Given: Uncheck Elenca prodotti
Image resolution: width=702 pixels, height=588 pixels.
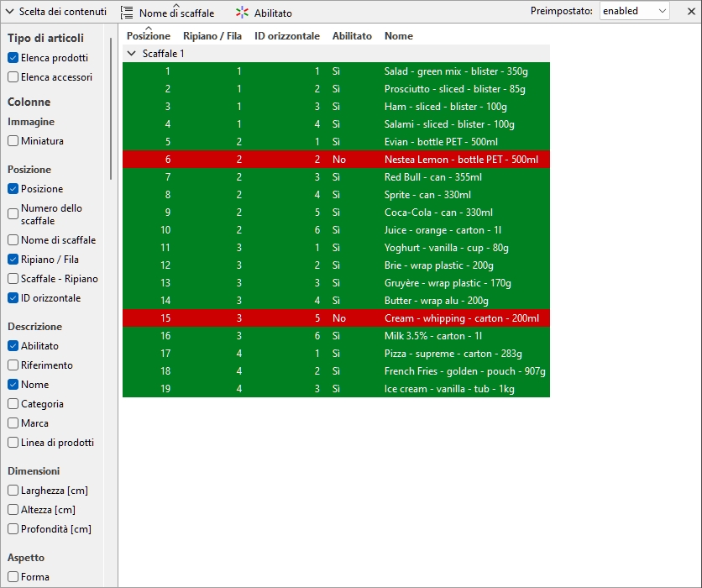Looking at the screenshot, I should click(x=13, y=58).
